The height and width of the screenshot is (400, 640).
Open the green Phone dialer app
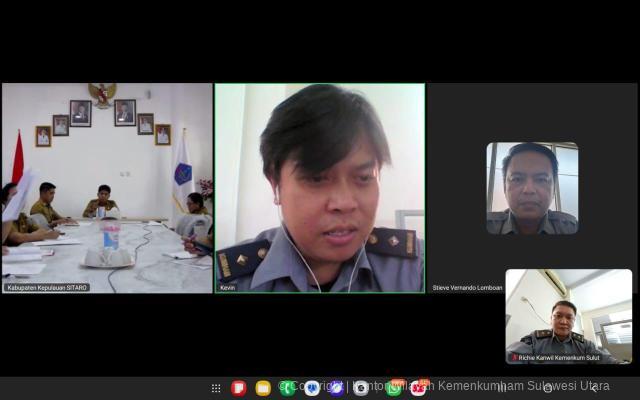[288, 388]
